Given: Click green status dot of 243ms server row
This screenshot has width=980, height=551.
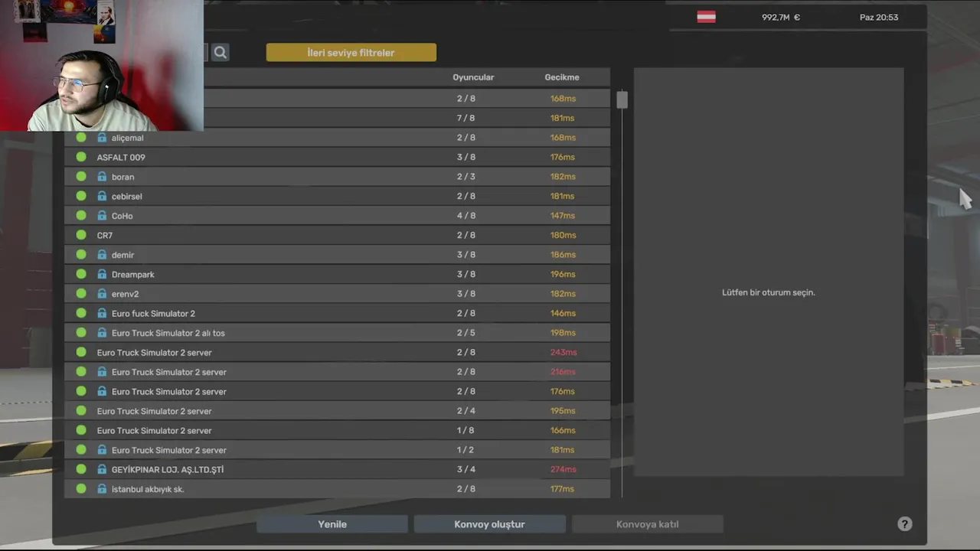Looking at the screenshot, I should (81, 352).
